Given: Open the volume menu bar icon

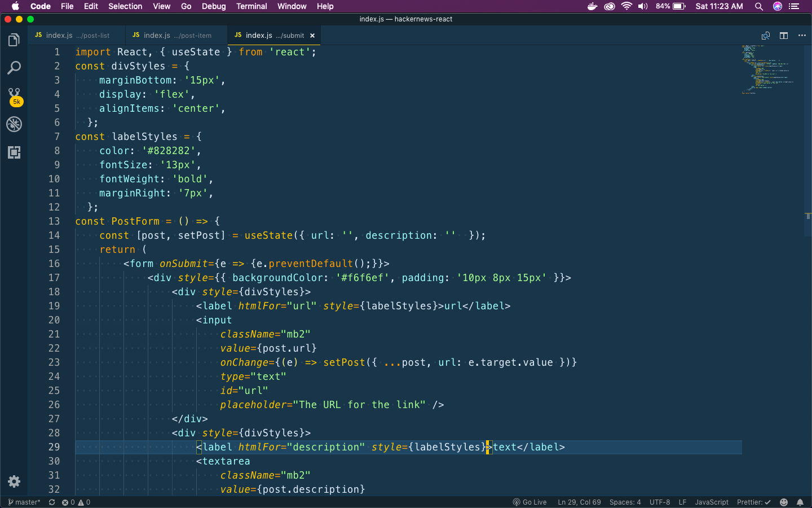Looking at the screenshot, I should coord(643,6).
